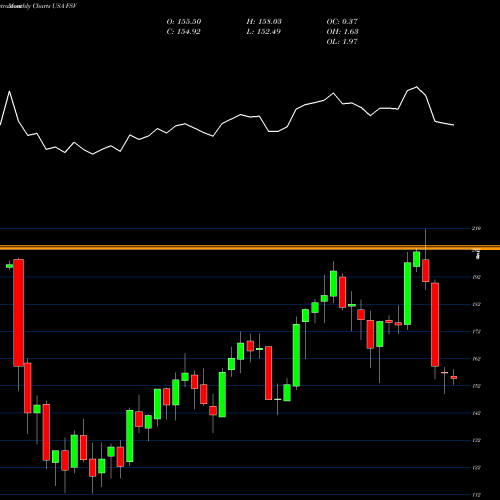Click the OC: 0.37 reading
The height and width of the screenshot is (500, 500).
pyautogui.click(x=342, y=22)
